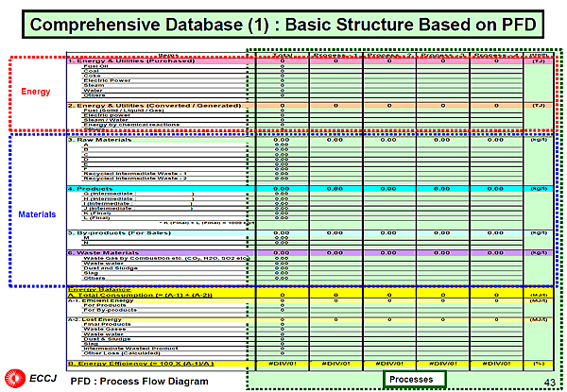
Task: Click '(kg/t)' unit cell for Waste Materials
Action: (539, 253)
